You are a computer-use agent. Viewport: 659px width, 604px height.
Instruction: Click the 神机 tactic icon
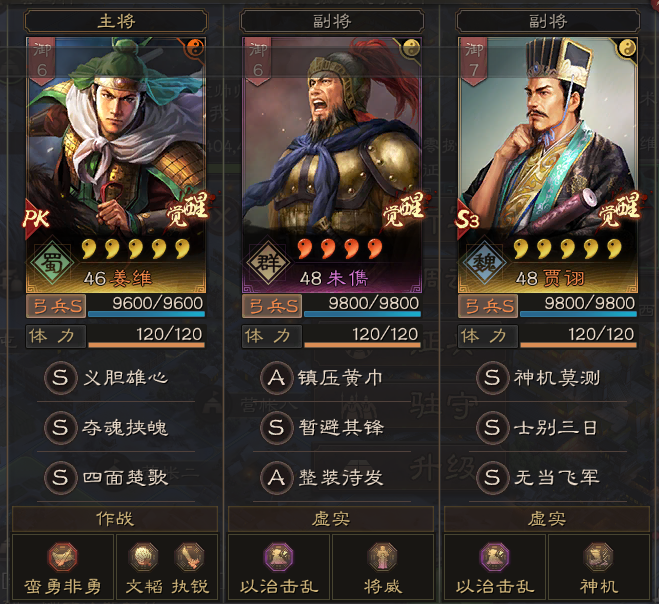point(598,557)
